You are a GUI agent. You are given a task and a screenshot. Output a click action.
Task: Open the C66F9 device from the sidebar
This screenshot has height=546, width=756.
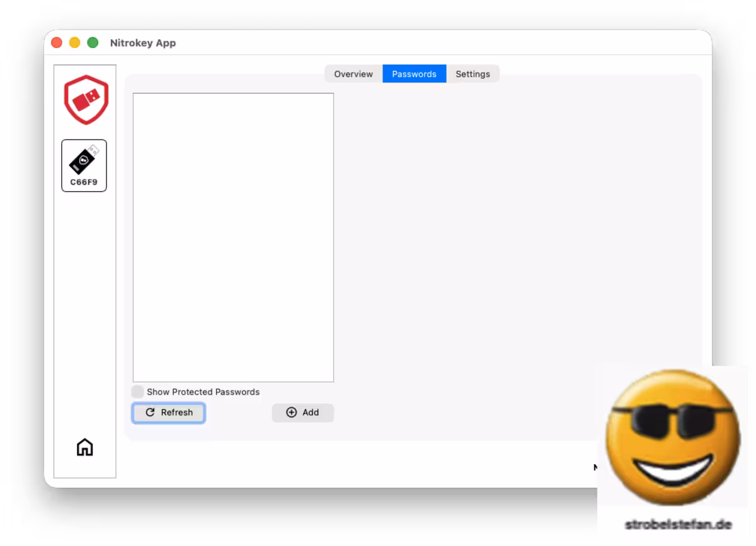point(84,165)
